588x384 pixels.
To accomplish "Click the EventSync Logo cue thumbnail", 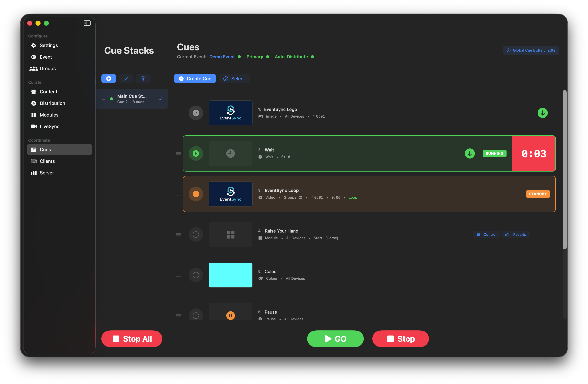I will point(230,113).
